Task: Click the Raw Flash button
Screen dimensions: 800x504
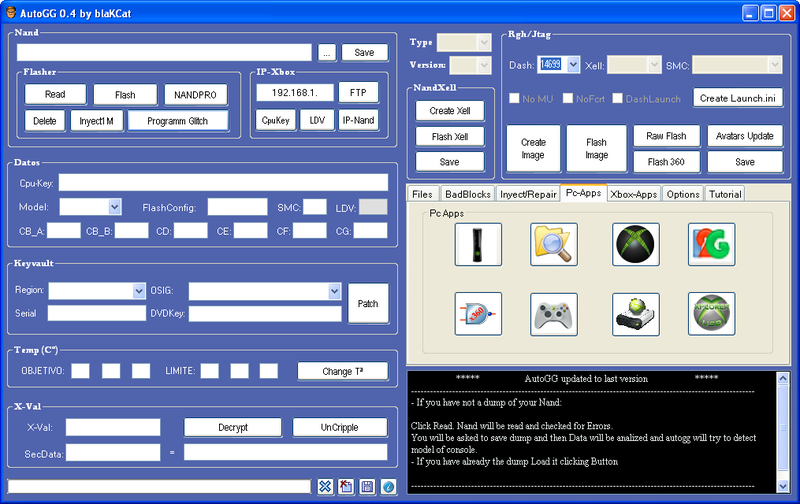Action: point(666,136)
